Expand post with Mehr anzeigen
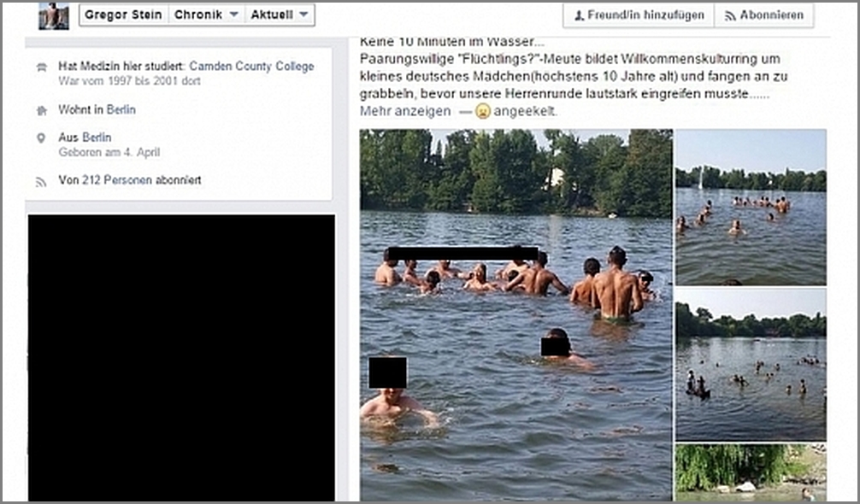The height and width of the screenshot is (504, 860). 405,111
